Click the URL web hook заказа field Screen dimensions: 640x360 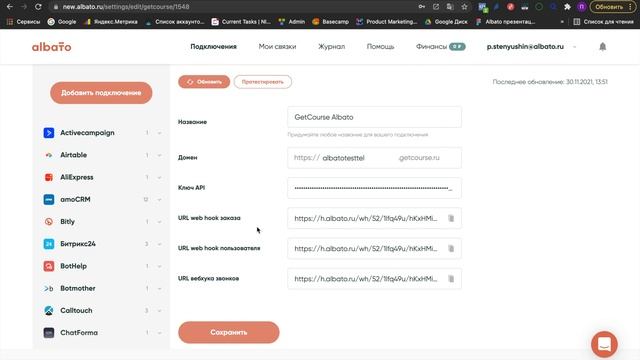pyautogui.click(x=374, y=218)
